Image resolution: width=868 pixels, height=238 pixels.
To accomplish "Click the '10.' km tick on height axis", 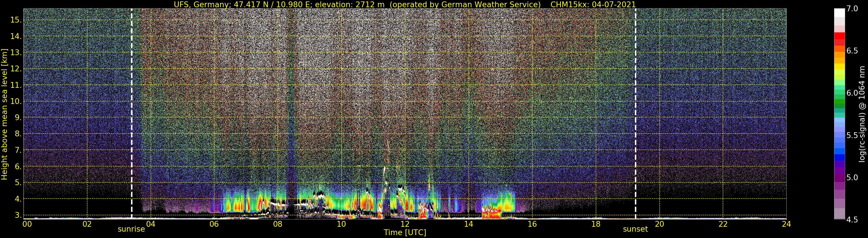I will [16, 101].
